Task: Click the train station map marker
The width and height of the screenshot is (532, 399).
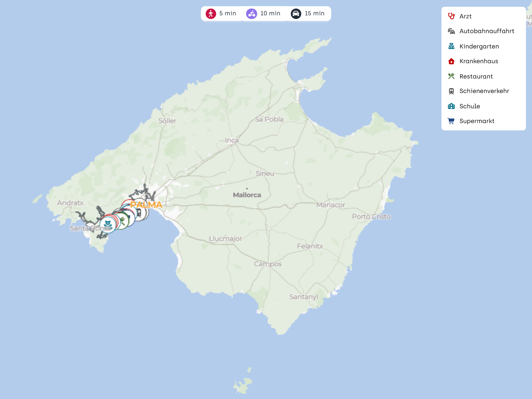Action: 139,213
